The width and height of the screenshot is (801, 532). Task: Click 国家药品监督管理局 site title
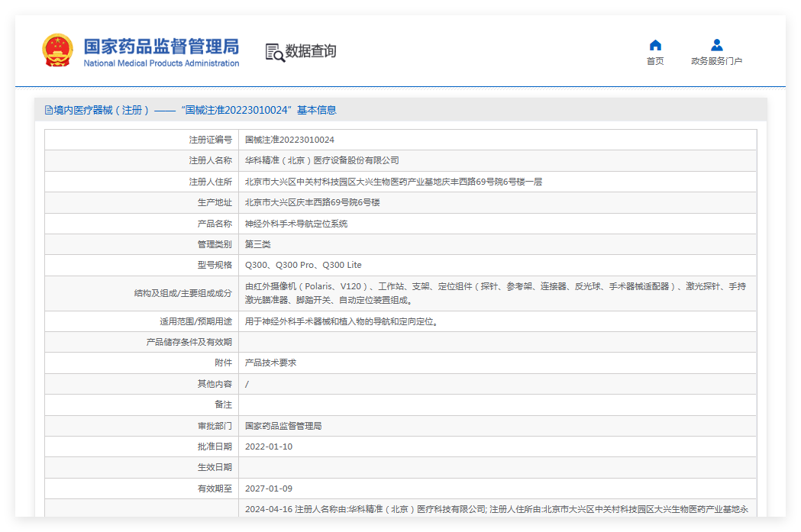click(161, 46)
